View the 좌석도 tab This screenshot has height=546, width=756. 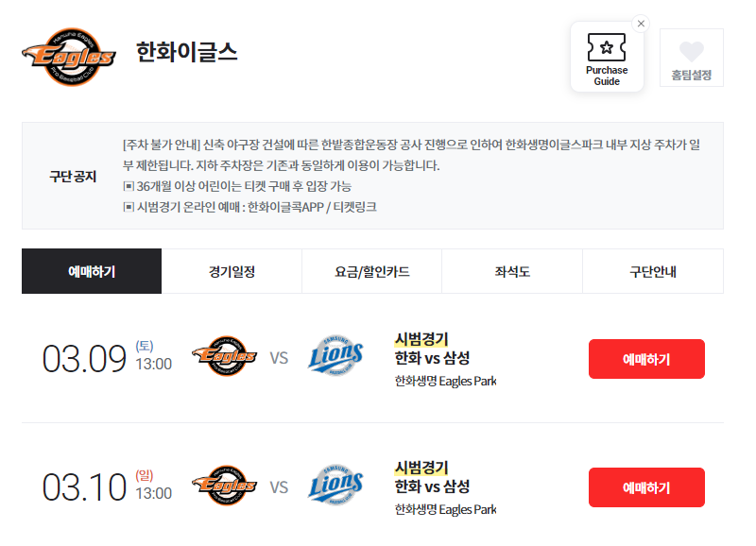pyautogui.click(x=511, y=272)
